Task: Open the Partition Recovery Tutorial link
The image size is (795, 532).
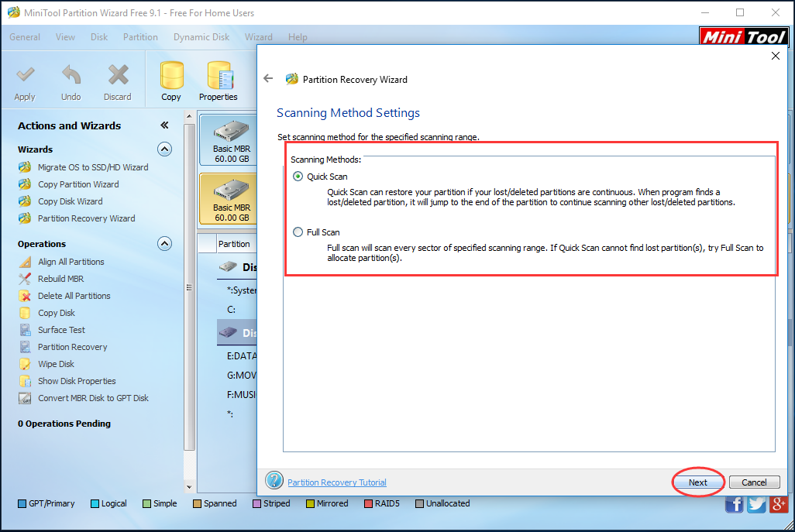Action: point(336,482)
